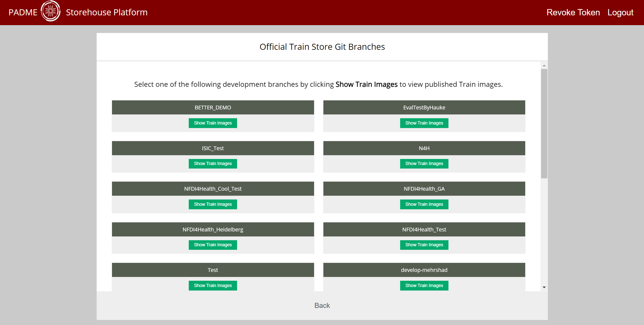
Task: Select the develop-mehrshad branch header
Action: tap(424, 270)
